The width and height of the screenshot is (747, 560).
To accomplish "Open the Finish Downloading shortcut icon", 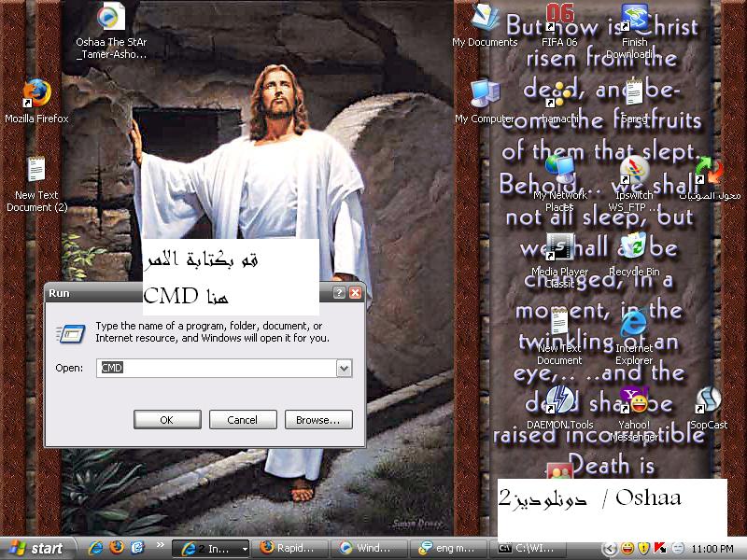I will pyautogui.click(x=635, y=17).
